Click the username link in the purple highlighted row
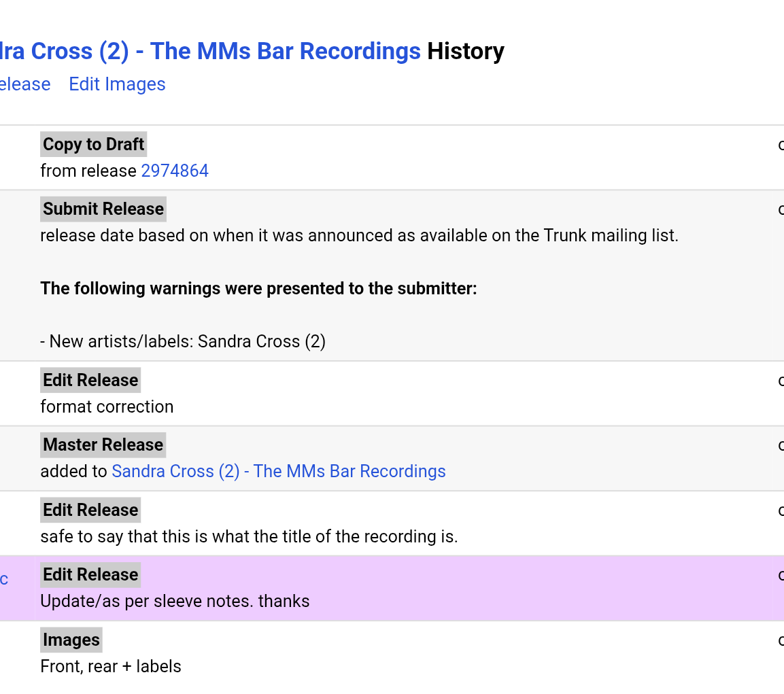784x694 pixels. (x=4, y=579)
